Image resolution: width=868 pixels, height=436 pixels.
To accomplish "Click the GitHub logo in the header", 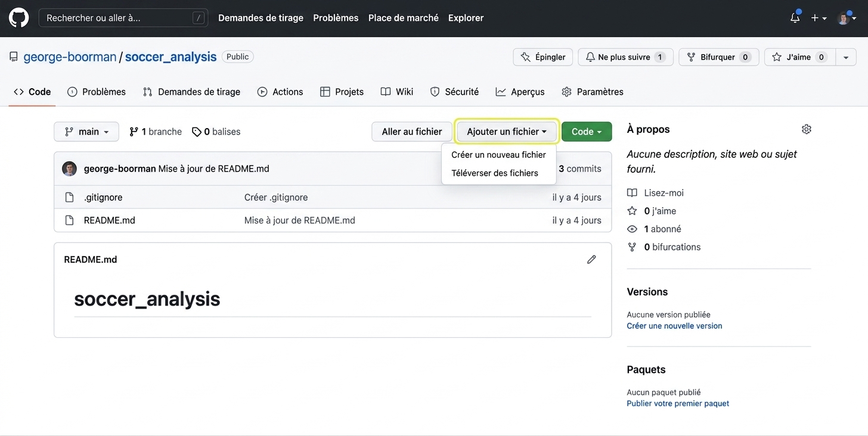I will coord(18,18).
